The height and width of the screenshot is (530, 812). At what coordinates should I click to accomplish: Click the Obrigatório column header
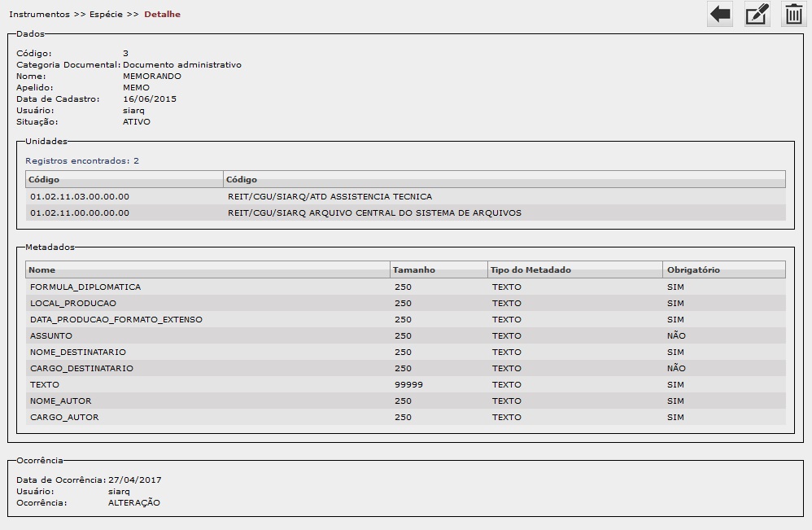[724, 269]
